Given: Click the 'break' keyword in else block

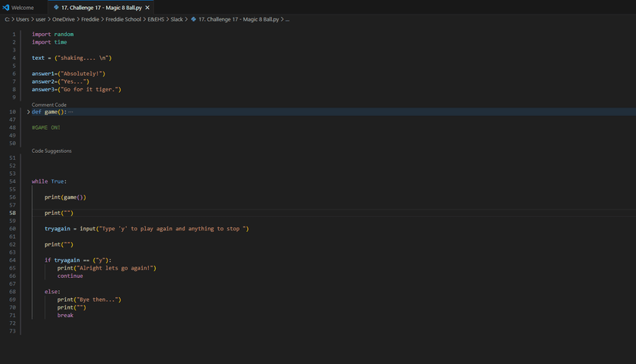Looking at the screenshot, I should click(65, 315).
